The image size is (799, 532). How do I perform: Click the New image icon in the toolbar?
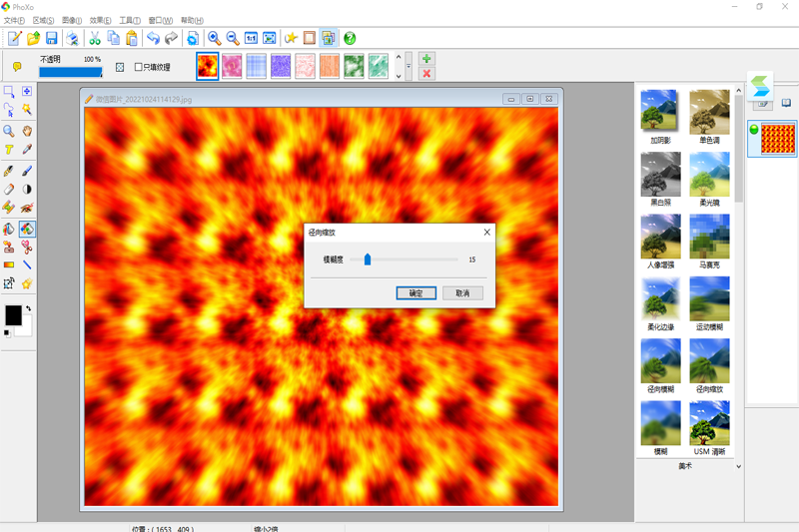14,38
